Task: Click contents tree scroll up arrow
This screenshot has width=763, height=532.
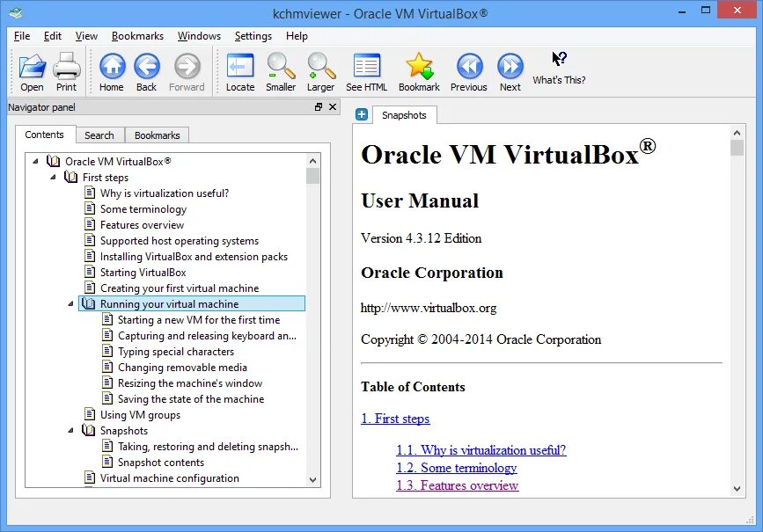Action: [x=313, y=160]
